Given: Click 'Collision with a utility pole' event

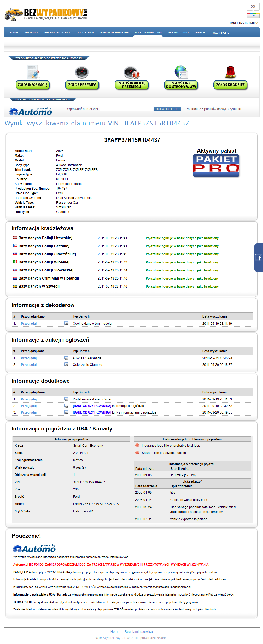Looking at the screenshot, I should coord(189,500).
